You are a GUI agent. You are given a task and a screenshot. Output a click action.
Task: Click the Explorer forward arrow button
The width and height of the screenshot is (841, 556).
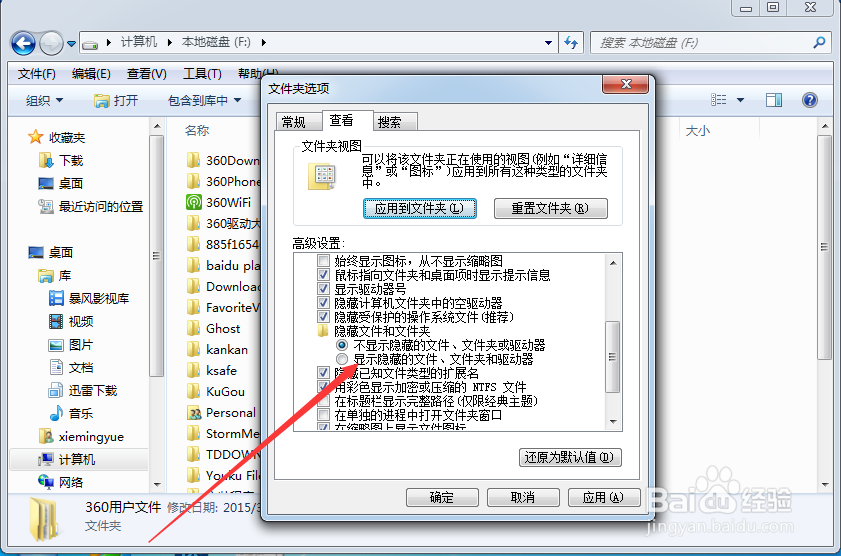51,43
